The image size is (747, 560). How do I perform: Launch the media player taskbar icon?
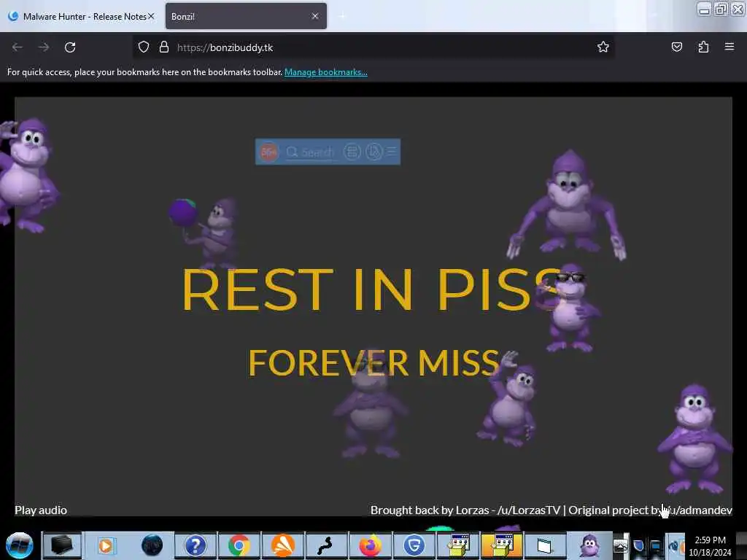(x=106, y=545)
